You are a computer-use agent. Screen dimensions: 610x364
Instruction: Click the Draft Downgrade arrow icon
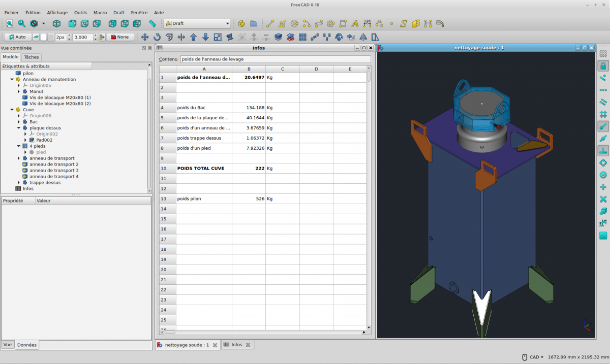click(x=206, y=37)
